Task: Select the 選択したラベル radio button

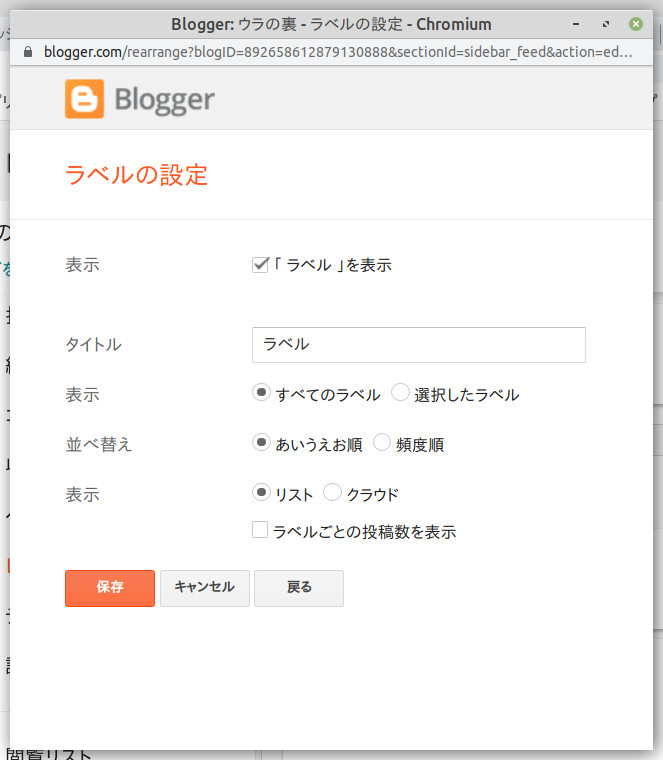Action: pos(400,392)
